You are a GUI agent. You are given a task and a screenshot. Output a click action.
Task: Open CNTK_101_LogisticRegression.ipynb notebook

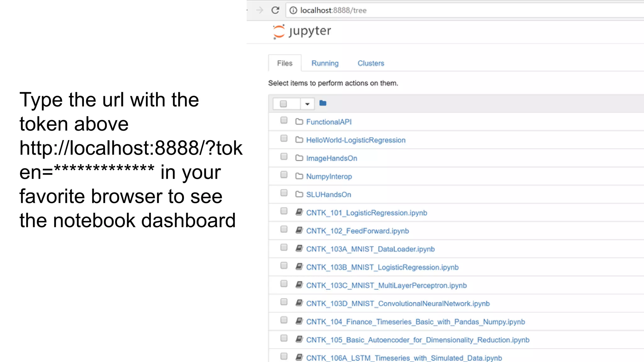tap(367, 213)
